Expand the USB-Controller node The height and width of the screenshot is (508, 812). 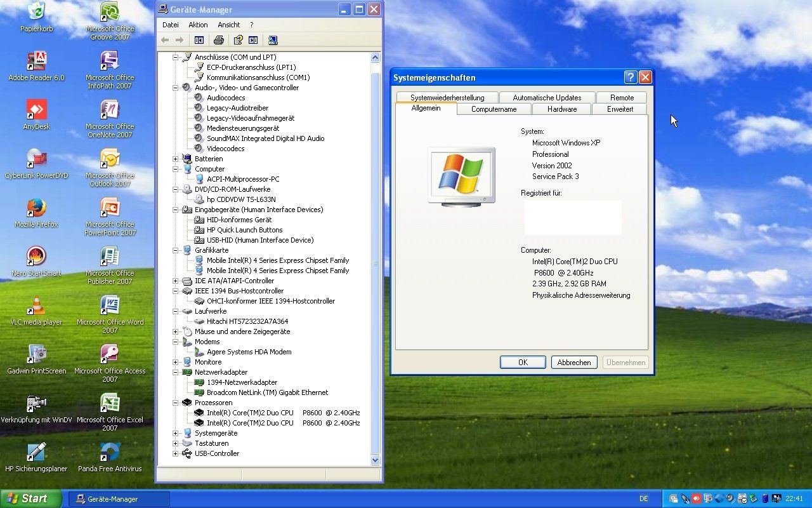point(176,453)
